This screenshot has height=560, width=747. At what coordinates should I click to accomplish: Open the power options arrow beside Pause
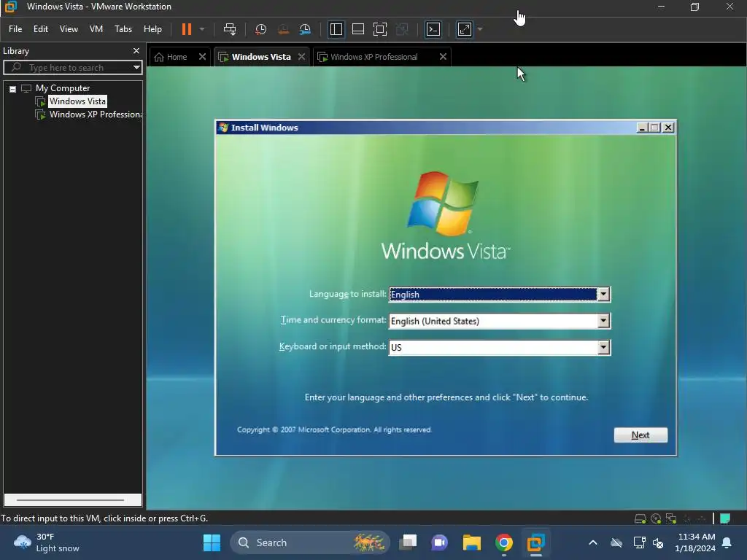[202, 29]
